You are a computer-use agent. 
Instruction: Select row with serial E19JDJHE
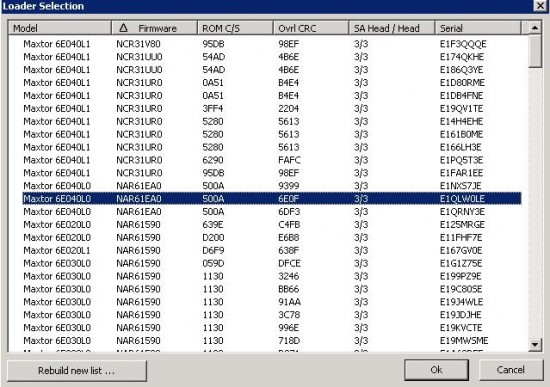coord(272,315)
